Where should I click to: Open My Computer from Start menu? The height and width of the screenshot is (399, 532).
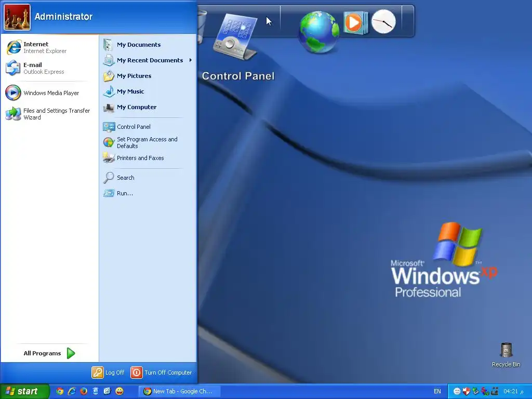[148, 107]
